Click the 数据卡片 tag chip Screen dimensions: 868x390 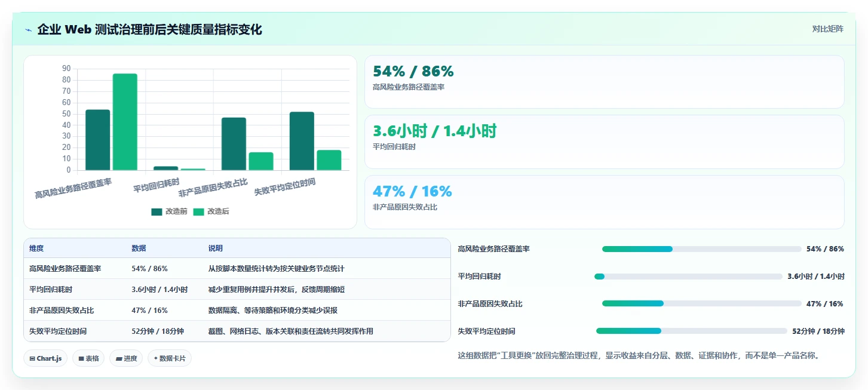170,358
